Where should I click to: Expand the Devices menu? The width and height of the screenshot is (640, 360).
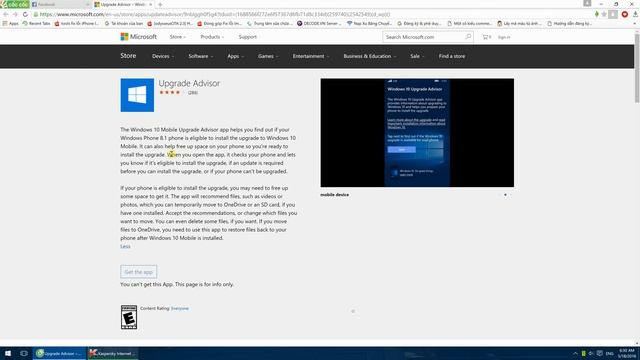point(163,56)
